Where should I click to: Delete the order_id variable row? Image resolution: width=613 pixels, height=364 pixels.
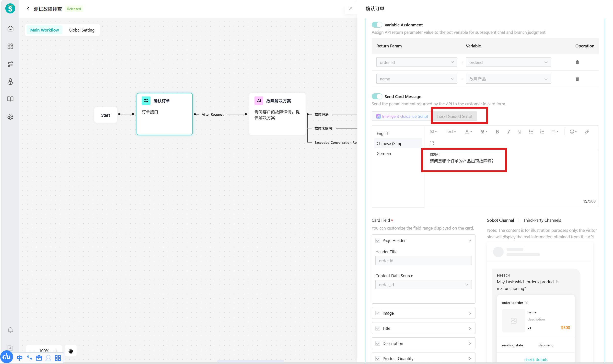[x=577, y=62]
